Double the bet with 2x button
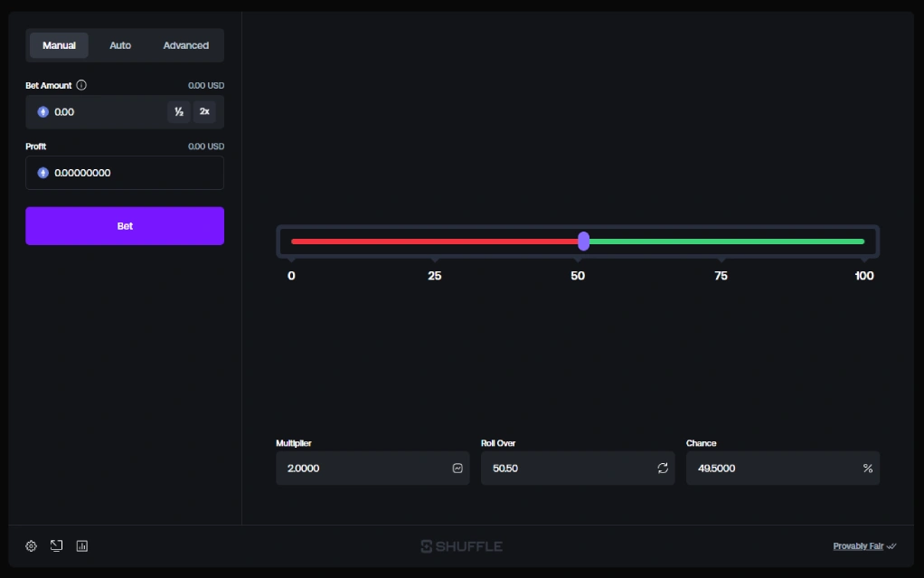The width and height of the screenshot is (924, 578). pyautogui.click(x=204, y=111)
